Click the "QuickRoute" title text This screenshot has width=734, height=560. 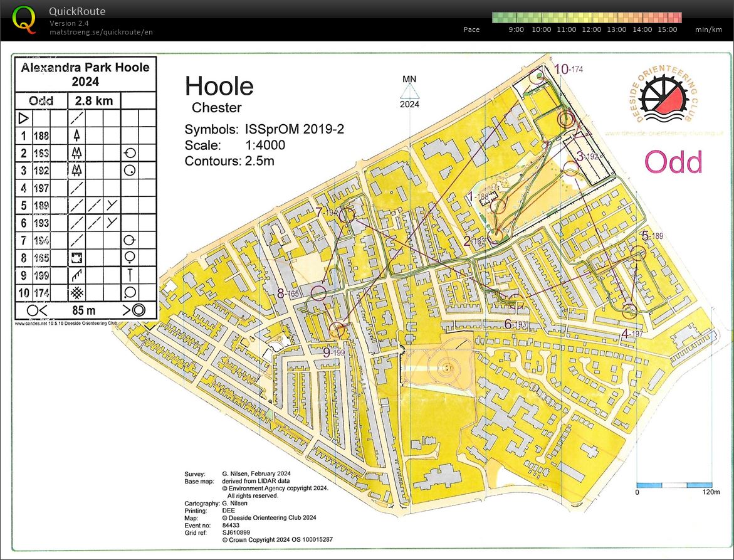[77, 11]
